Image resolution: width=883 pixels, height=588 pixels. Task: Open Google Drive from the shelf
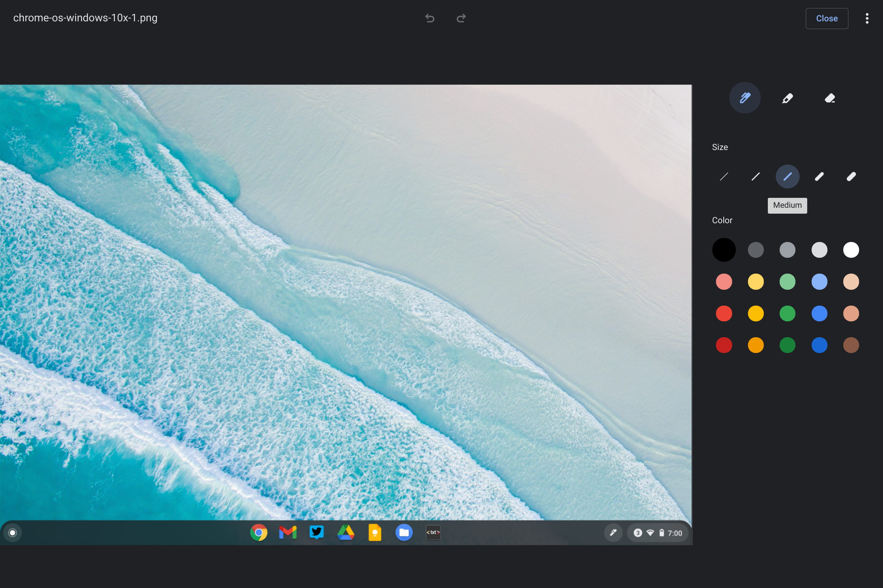tap(345, 532)
